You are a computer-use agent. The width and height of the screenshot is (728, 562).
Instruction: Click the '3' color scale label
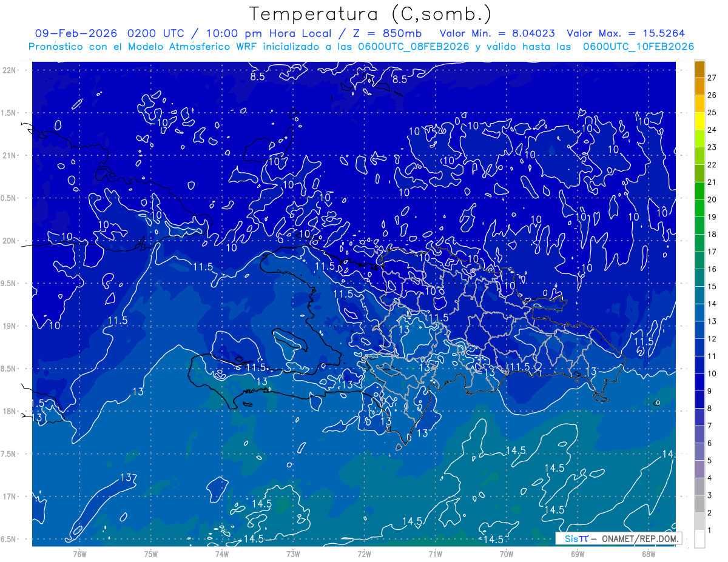[x=710, y=496]
